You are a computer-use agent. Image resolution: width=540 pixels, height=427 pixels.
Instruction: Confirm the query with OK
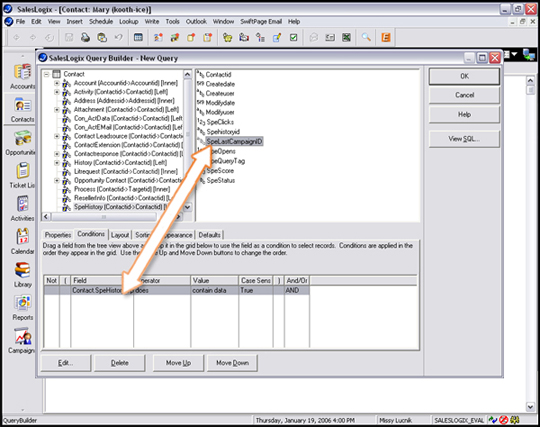point(464,76)
